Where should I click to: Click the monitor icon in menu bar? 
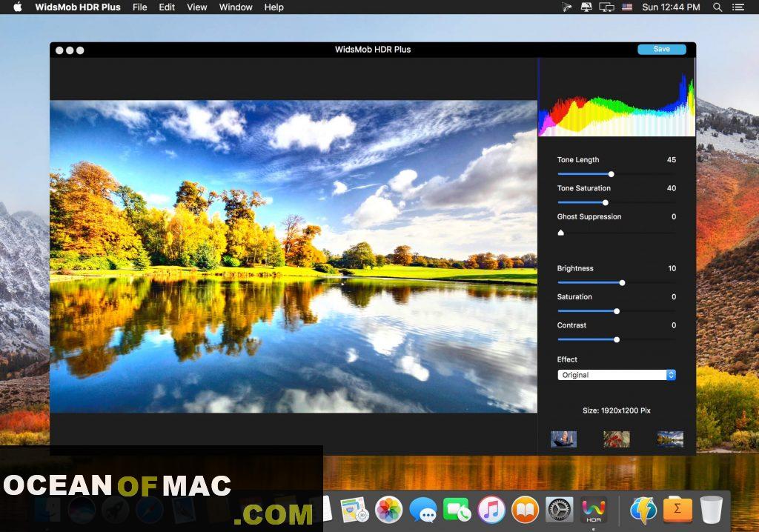(x=586, y=7)
